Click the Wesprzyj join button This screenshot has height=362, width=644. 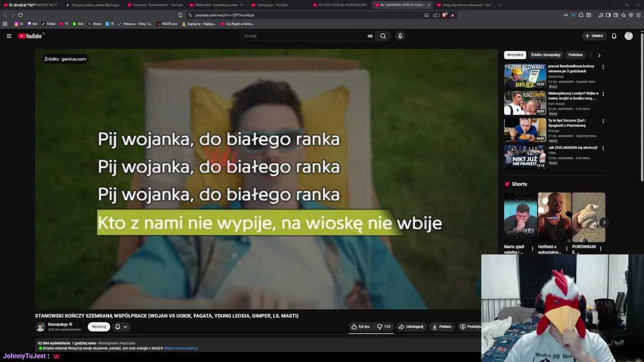coord(99,327)
